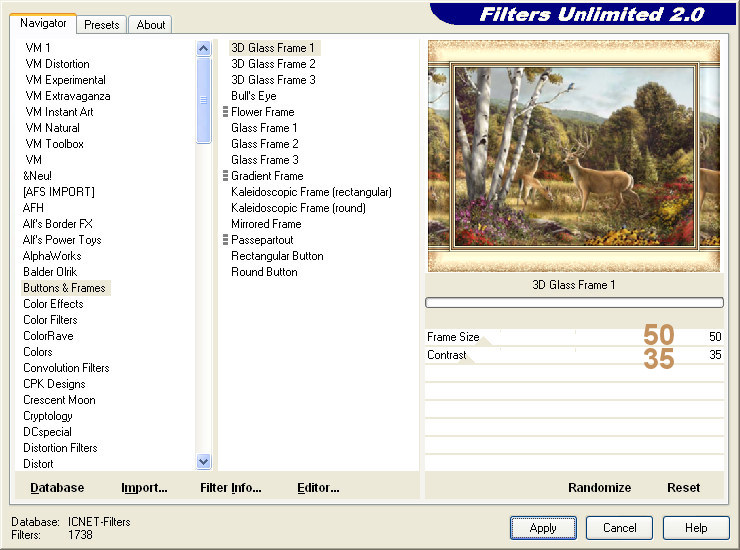Select the AlphaWorks category
The width and height of the screenshot is (740, 550).
[x=52, y=256]
